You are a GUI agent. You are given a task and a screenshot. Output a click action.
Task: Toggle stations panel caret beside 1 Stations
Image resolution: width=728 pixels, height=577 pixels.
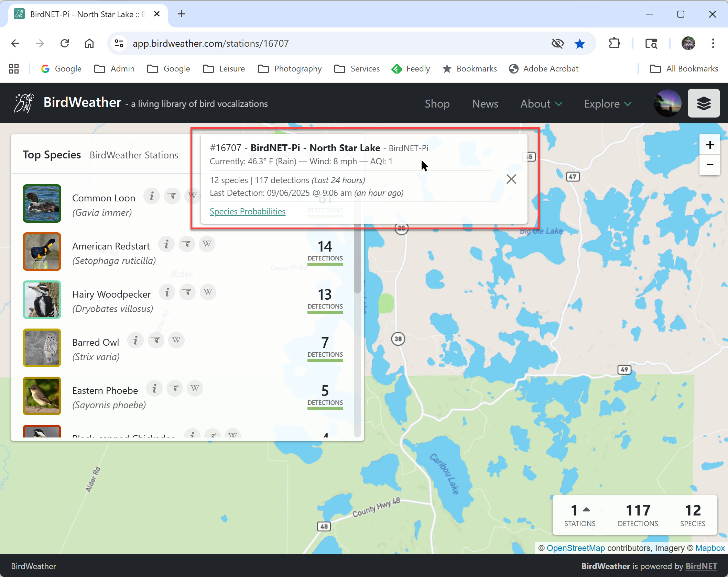(x=587, y=510)
